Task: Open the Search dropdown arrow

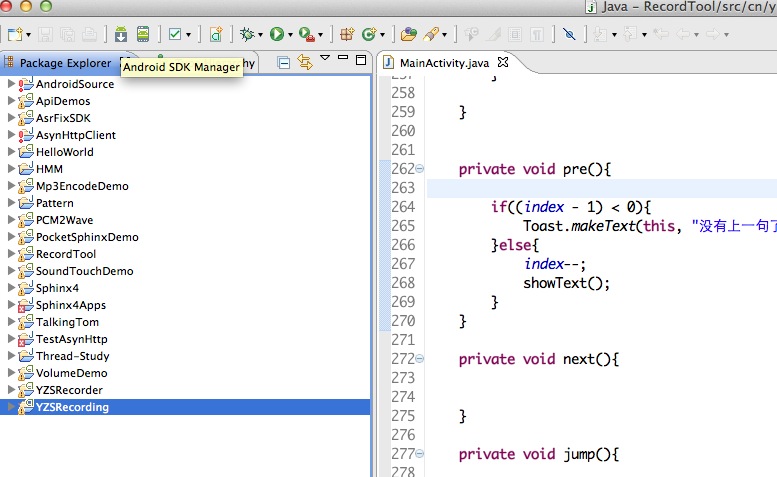Action: coord(444,35)
